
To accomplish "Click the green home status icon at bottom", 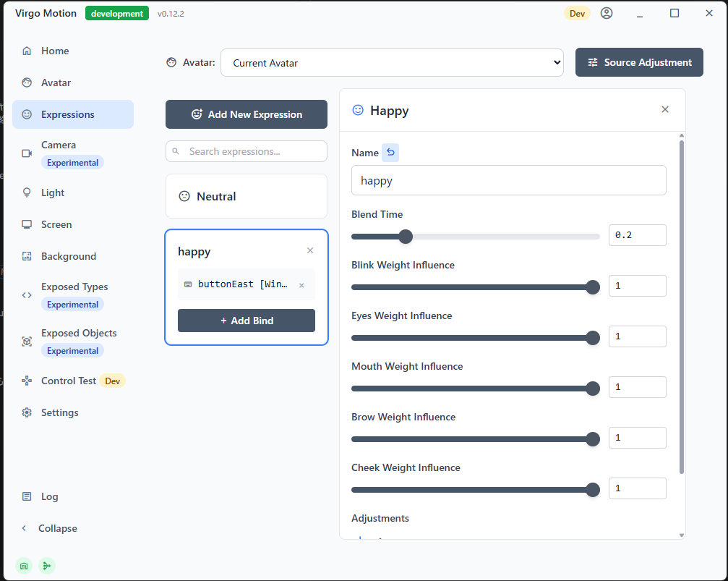I will (24, 566).
